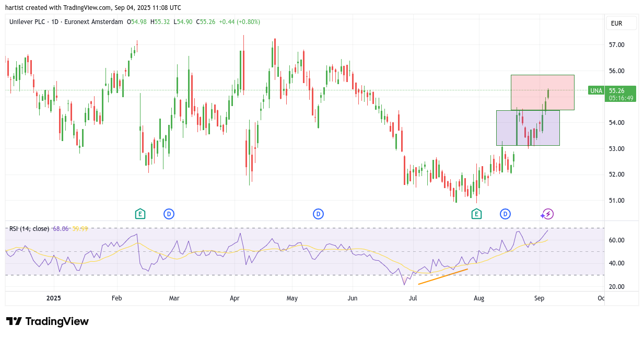Click the Aug label on time axis
The image size is (644, 337).
(x=479, y=298)
